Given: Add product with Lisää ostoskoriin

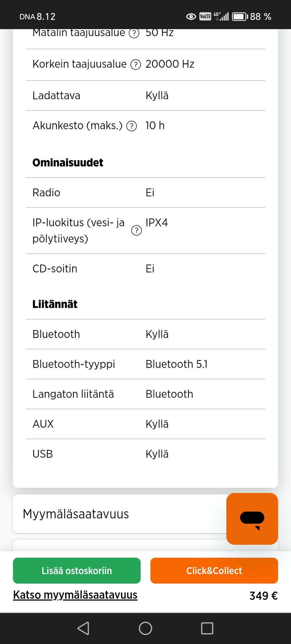Looking at the screenshot, I should [x=77, y=571].
